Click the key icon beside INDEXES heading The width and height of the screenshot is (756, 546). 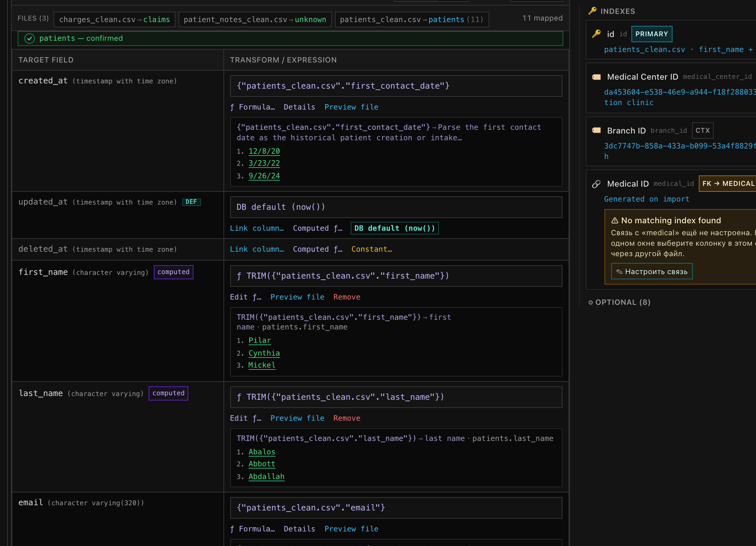click(x=592, y=11)
